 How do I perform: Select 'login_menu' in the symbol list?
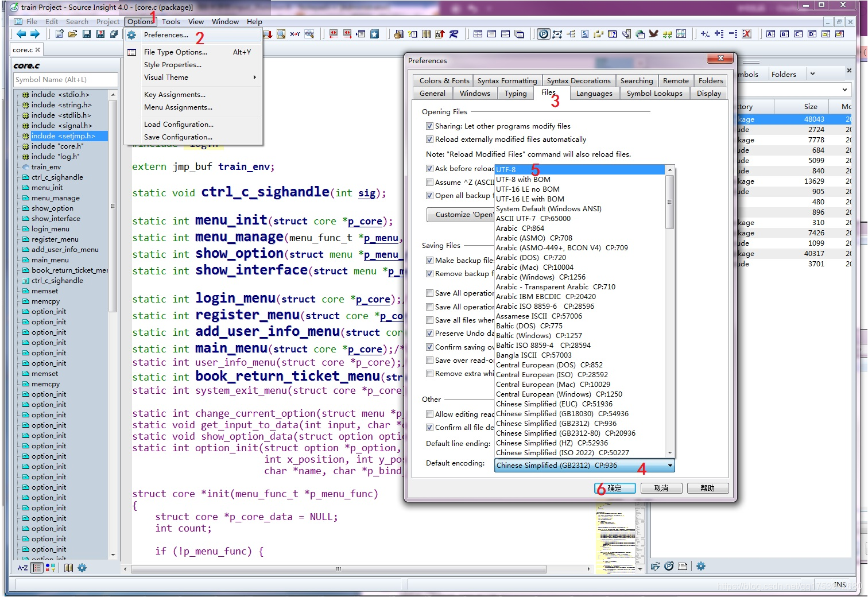pos(50,228)
